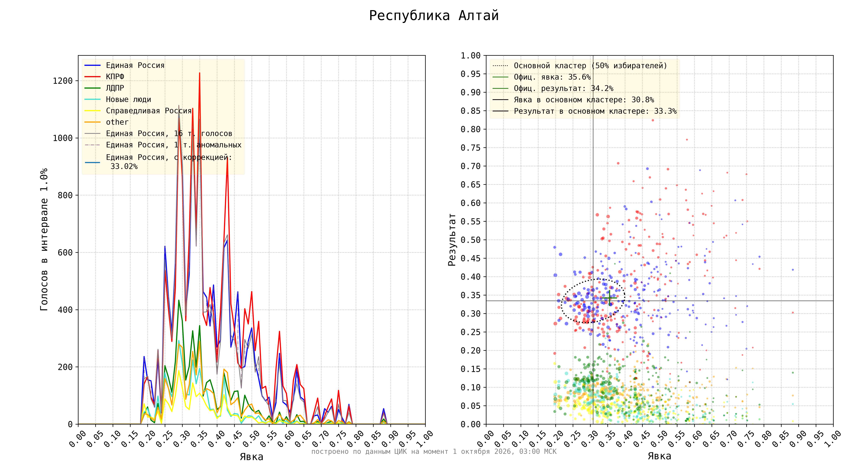Click the isolated blue spike near turnout 0.88

[383, 409]
